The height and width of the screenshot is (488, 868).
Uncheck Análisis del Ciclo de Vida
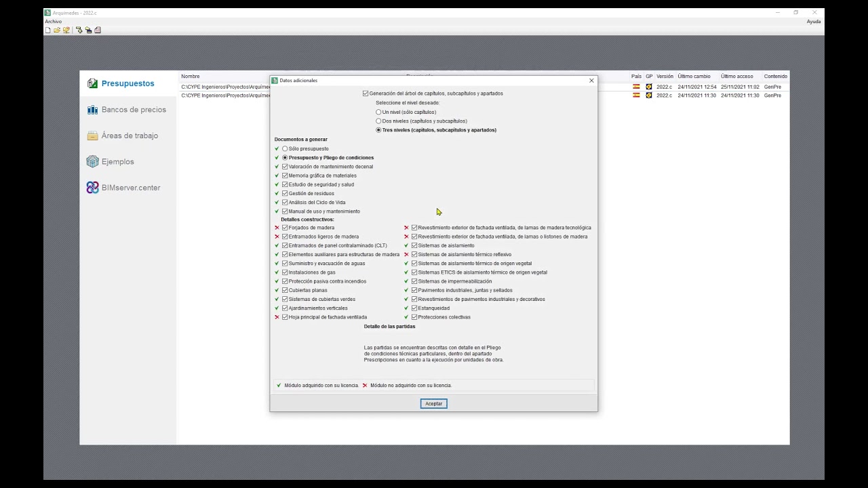point(285,202)
